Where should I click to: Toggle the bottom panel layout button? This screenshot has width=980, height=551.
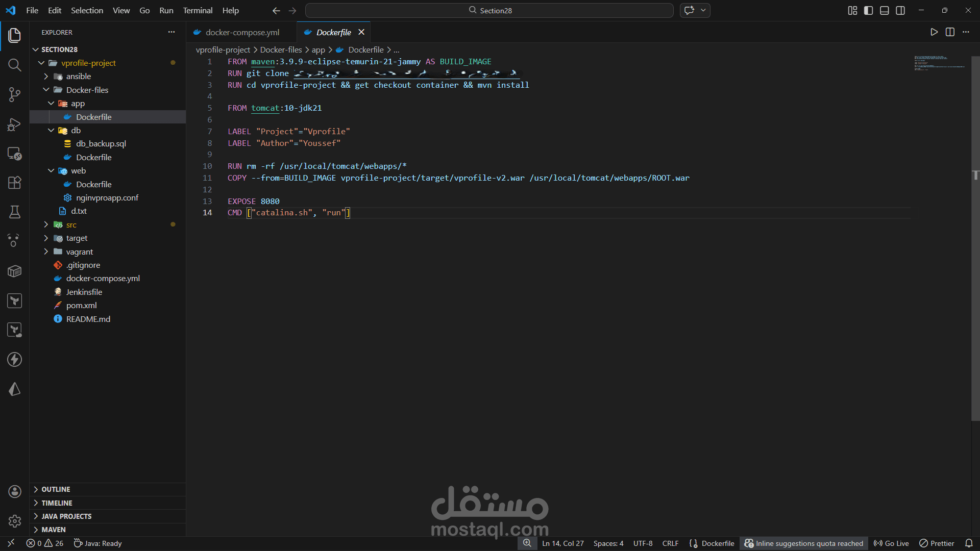point(885,10)
